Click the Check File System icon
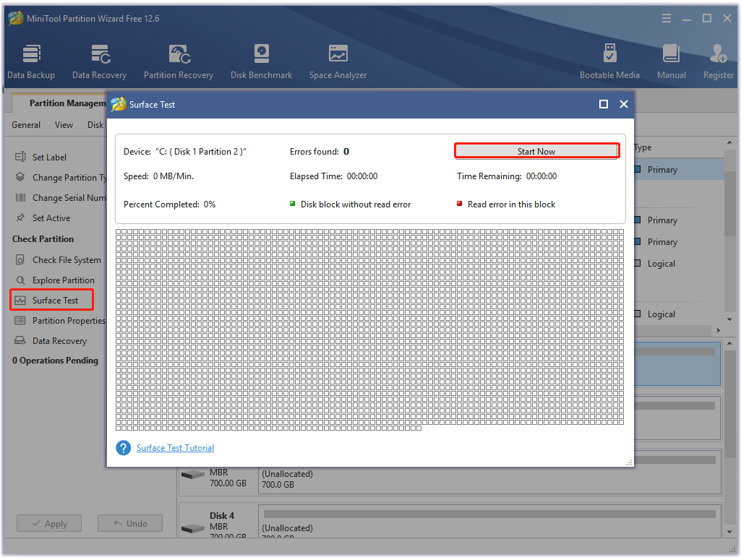The height and width of the screenshot is (560, 741). (20, 259)
